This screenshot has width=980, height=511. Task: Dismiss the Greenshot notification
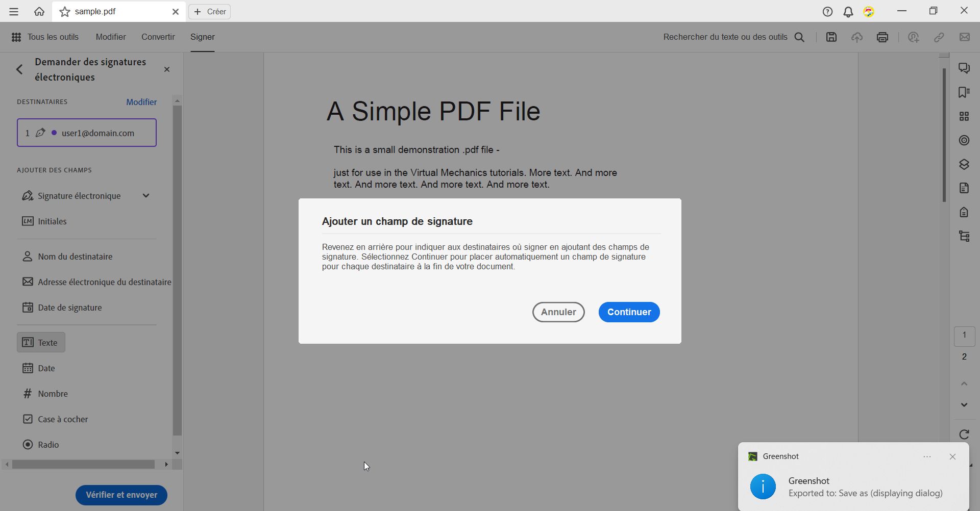point(952,457)
